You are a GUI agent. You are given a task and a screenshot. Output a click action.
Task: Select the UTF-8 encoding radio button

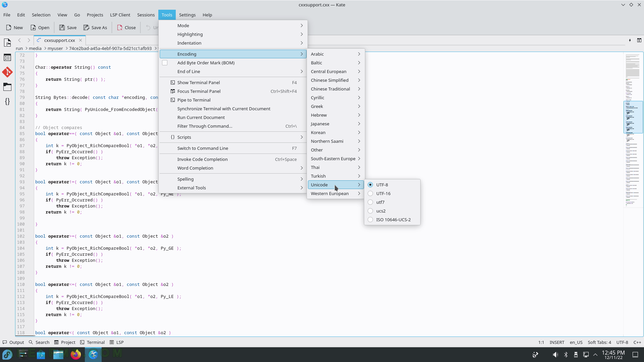pyautogui.click(x=370, y=185)
